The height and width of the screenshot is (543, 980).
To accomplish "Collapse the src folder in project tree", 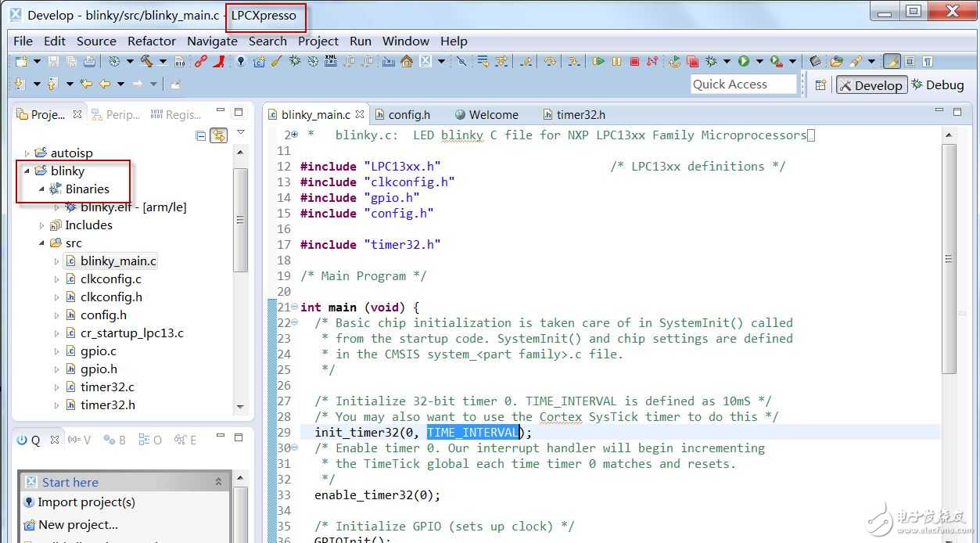I will coord(41,243).
